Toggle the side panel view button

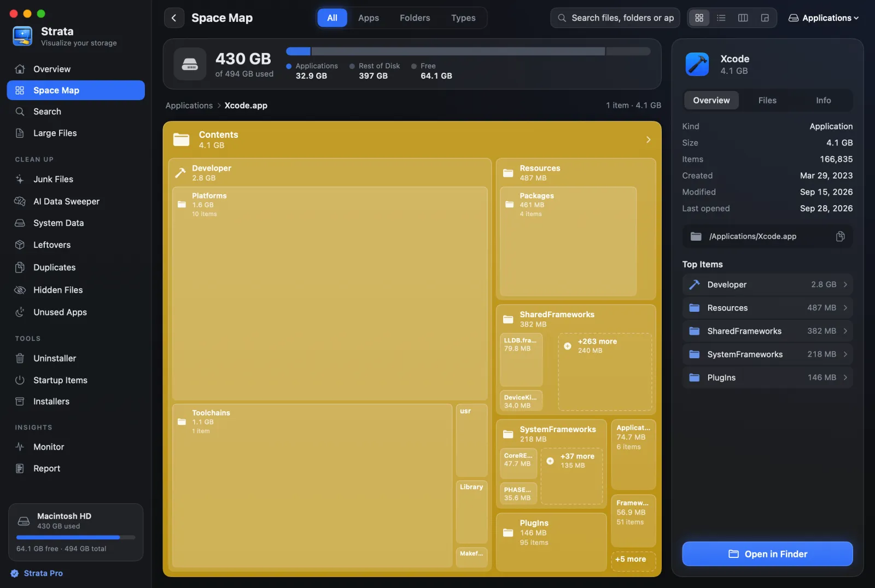tap(765, 18)
